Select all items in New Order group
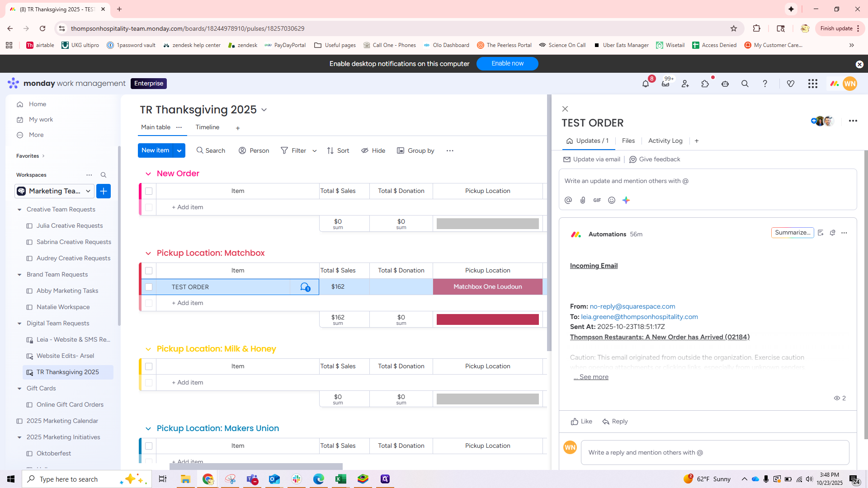Screen dimensions: 868x488 coord(149,191)
